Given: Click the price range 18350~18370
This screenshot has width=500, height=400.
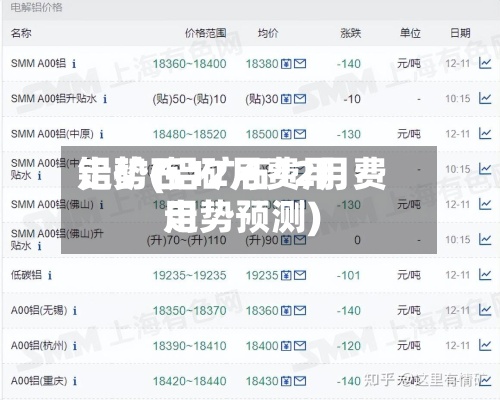Looking at the screenshot, I should point(189,311).
